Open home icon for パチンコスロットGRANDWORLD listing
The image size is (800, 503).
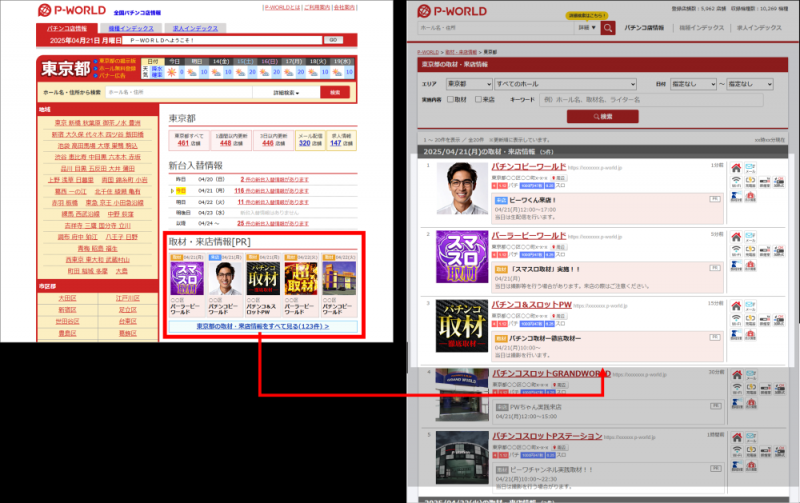coord(737,374)
